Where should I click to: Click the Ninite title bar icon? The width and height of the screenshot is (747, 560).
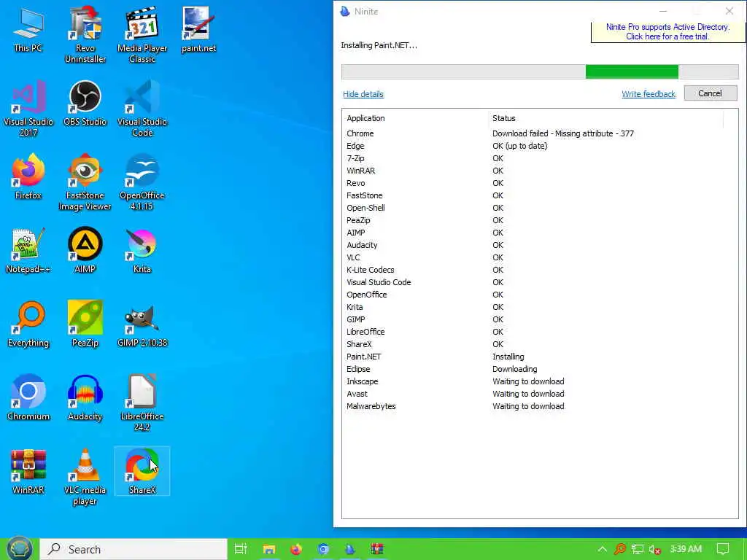point(345,11)
